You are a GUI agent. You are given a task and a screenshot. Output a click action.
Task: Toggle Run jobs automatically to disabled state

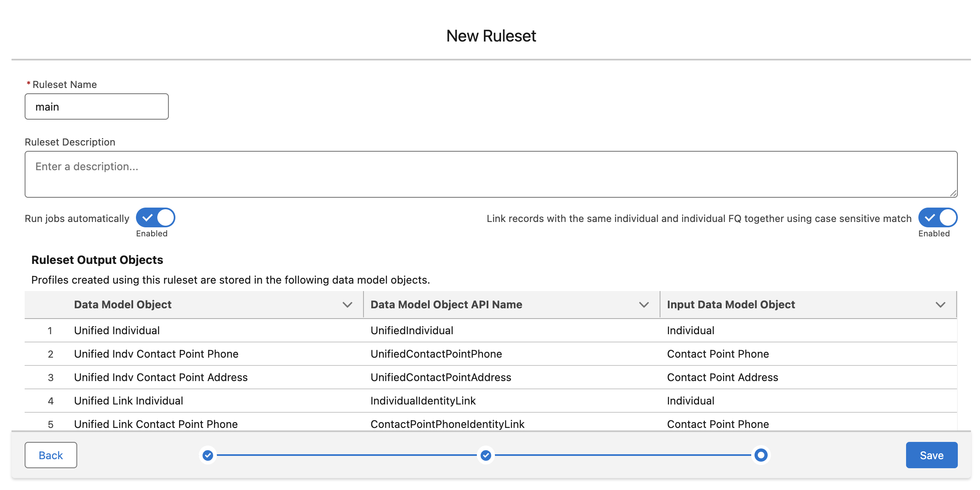point(155,218)
